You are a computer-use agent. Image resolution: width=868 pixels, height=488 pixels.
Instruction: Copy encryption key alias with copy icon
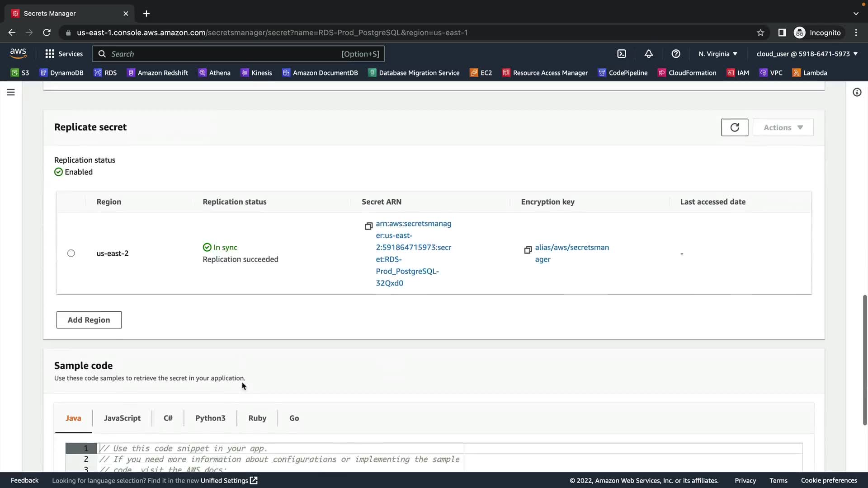(528, 250)
